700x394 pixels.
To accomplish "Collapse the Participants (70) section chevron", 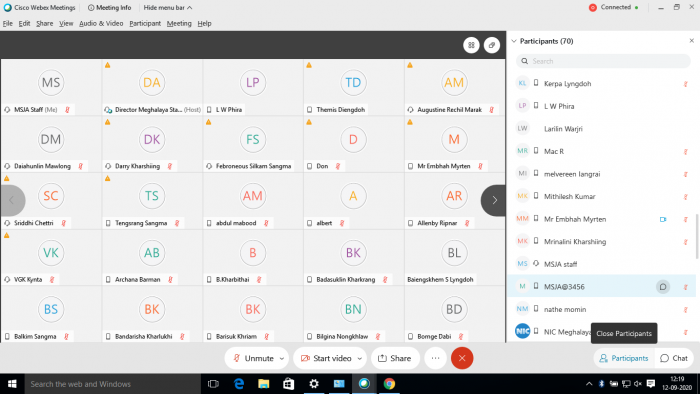I will 514,41.
